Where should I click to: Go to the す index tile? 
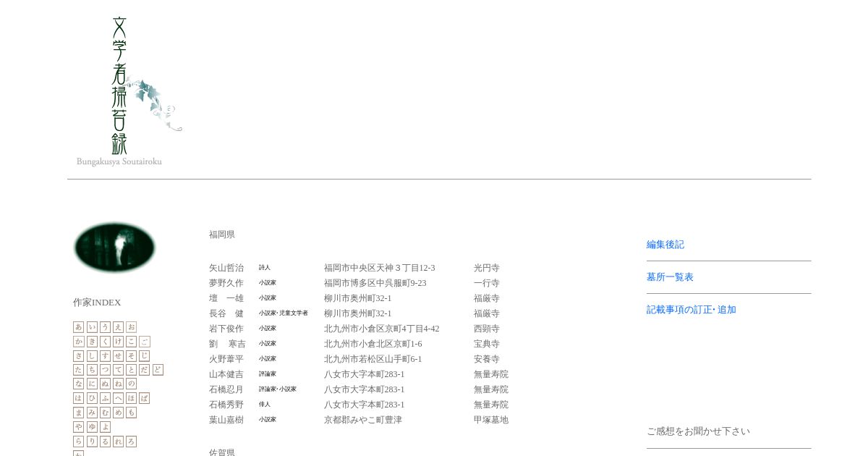105,355
